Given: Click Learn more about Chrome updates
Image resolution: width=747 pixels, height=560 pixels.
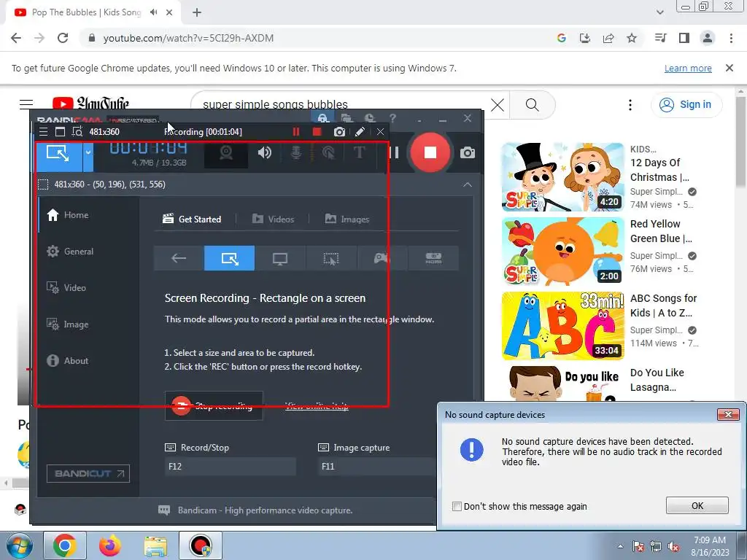Looking at the screenshot, I should click(688, 69).
